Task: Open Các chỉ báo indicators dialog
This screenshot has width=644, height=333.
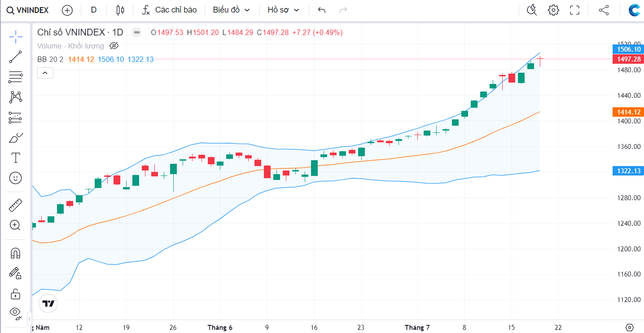Action: click(x=170, y=10)
